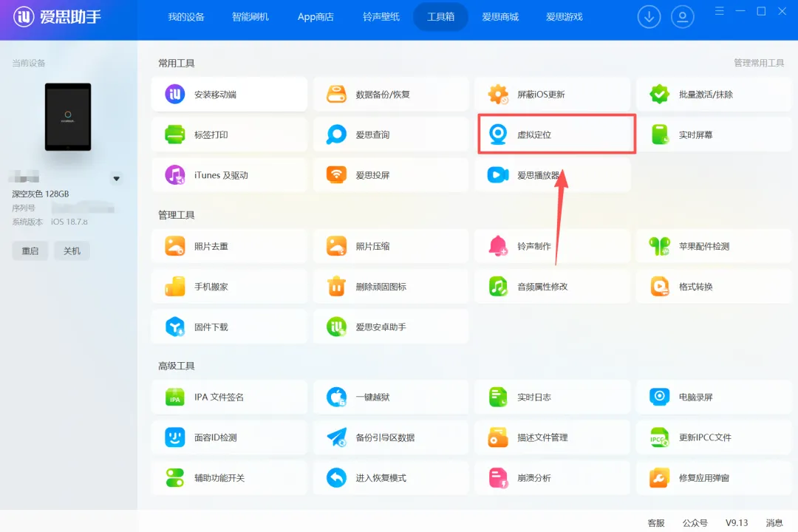This screenshot has width=798, height=532.
Task: Open the 手机搬家 phone migration icon
Action: click(174, 287)
